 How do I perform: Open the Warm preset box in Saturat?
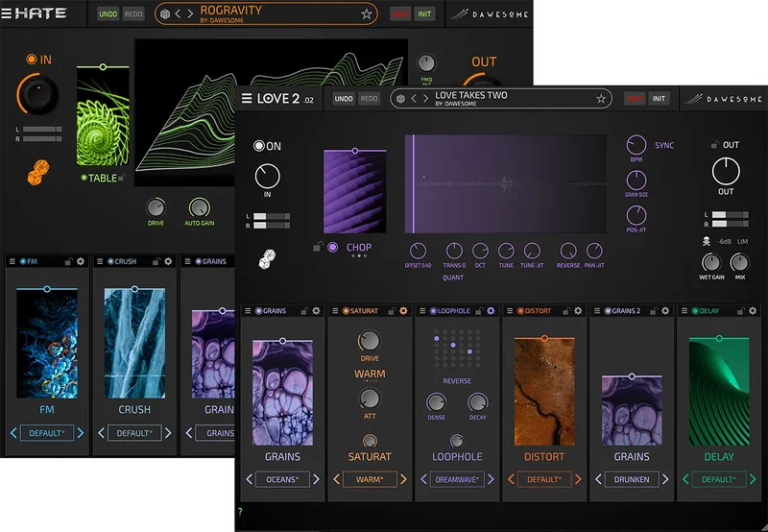coord(370,479)
